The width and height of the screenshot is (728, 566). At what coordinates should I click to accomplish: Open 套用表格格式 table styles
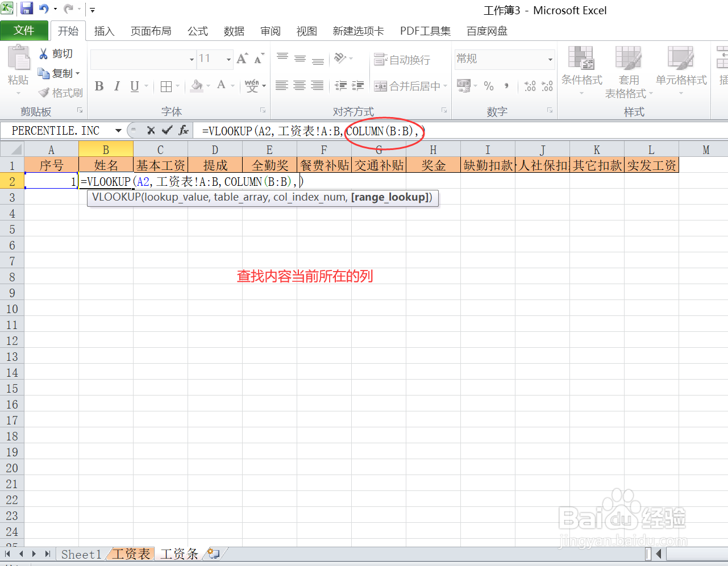tap(629, 72)
